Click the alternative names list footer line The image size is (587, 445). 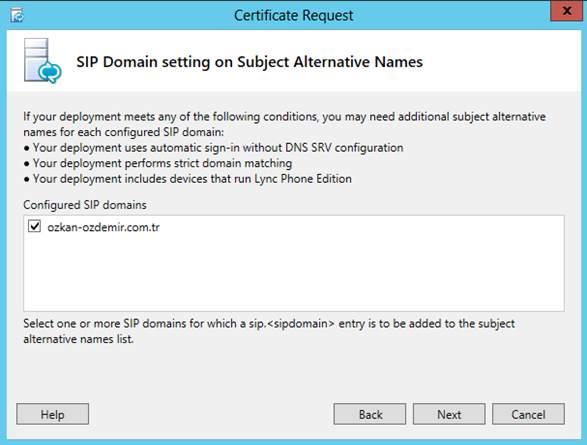pyautogui.click(x=78, y=339)
